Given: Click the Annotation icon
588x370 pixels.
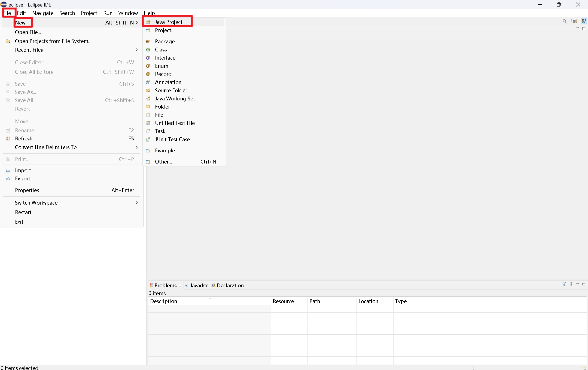Looking at the screenshot, I should pos(148,82).
